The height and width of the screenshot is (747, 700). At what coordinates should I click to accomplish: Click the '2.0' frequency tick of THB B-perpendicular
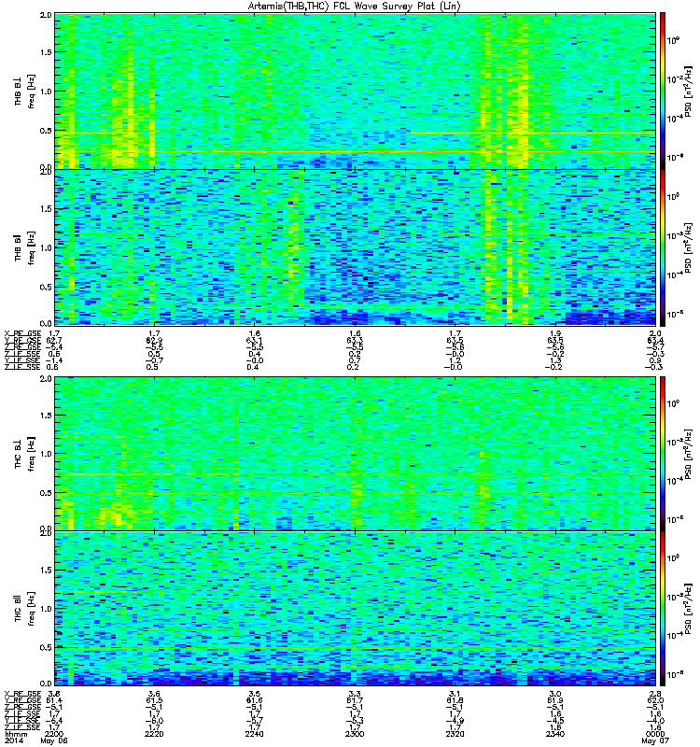point(46,15)
